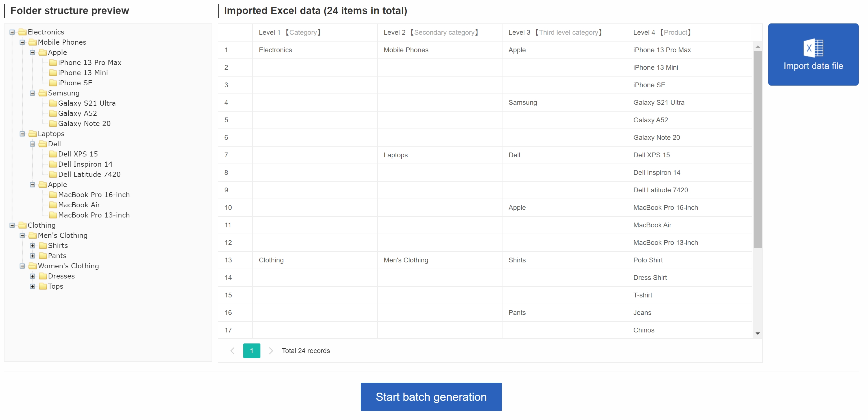The image size is (868, 420).
Task: Click the Galaxy S21 Ultra folder icon
Action: (53, 103)
